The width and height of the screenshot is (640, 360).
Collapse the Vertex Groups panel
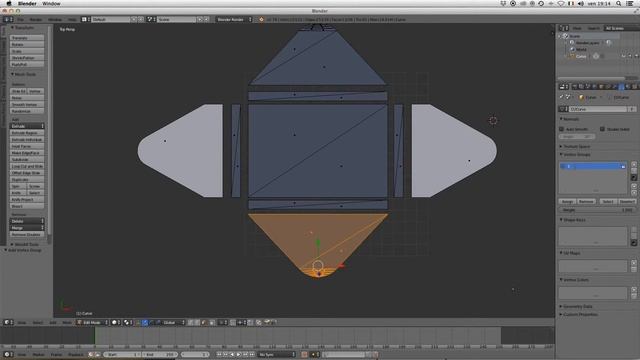pyautogui.click(x=575, y=155)
